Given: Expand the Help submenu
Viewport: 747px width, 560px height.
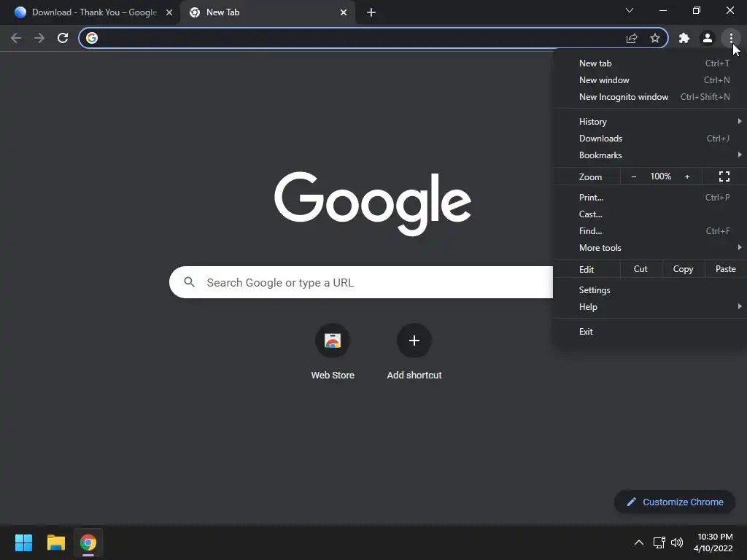Looking at the screenshot, I should click(x=650, y=307).
